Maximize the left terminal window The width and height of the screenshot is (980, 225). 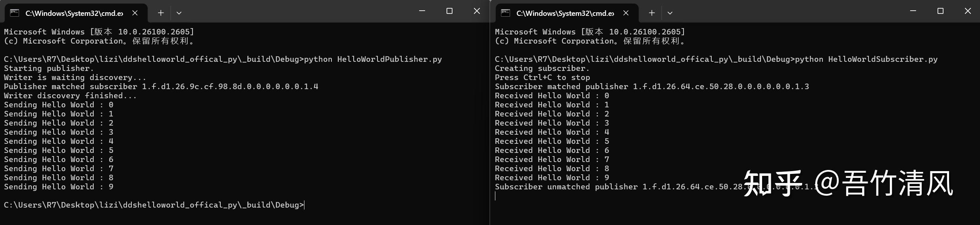pos(449,11)
